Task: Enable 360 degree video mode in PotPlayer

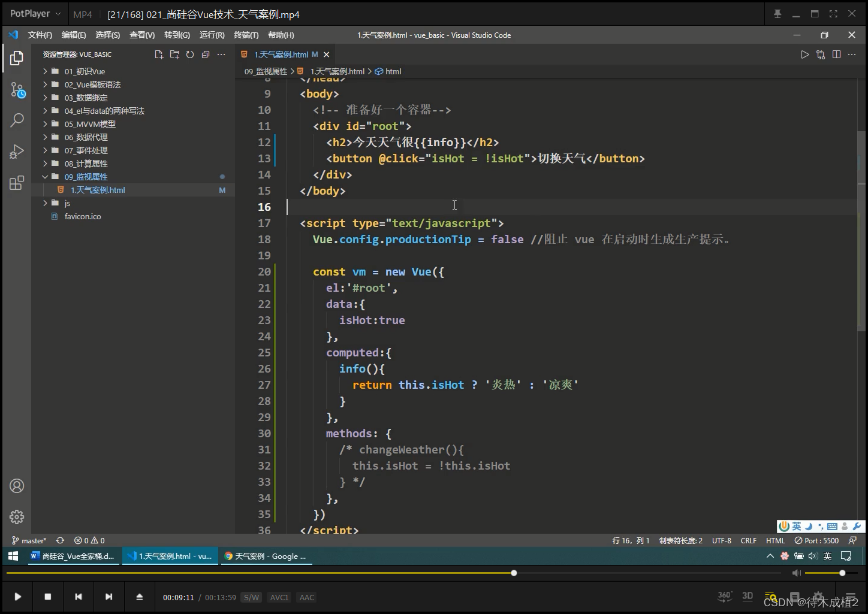Action: pyautogui.click(x=725, y=596)
